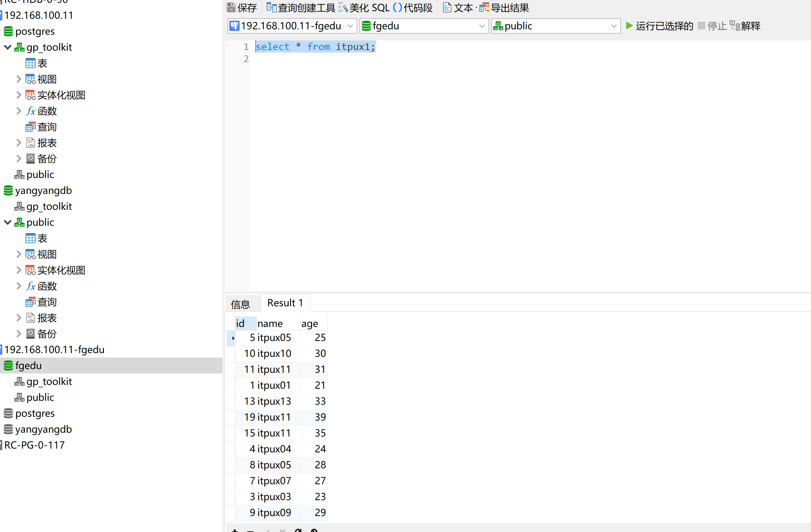Switch to the Result 1 tab
The image size is (811, 532).
pyautogui.click(x=285, y=303)
